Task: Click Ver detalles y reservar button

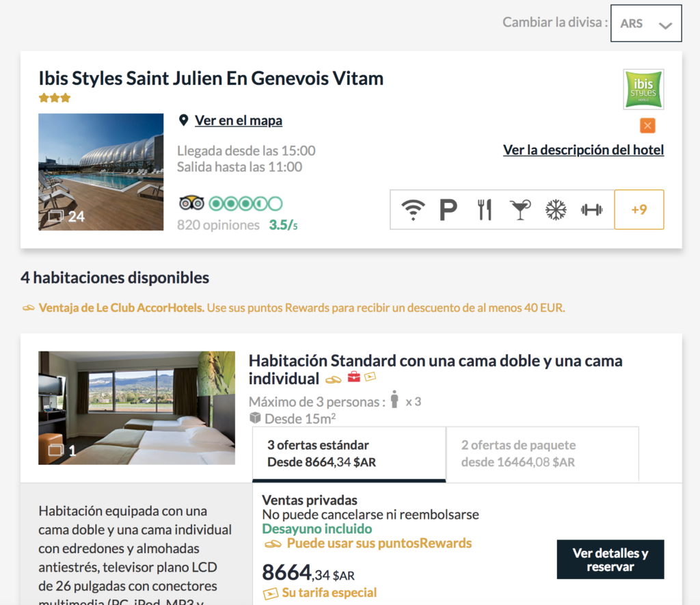Action: coord(610,559)
